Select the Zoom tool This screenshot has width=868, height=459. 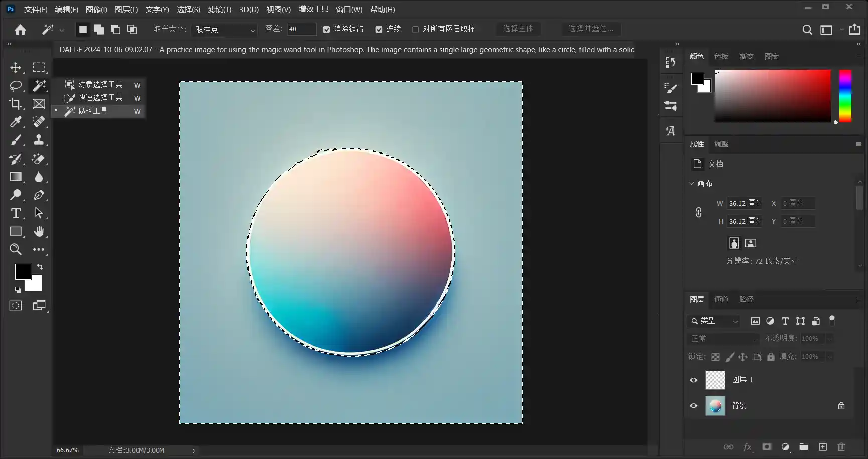16,249
